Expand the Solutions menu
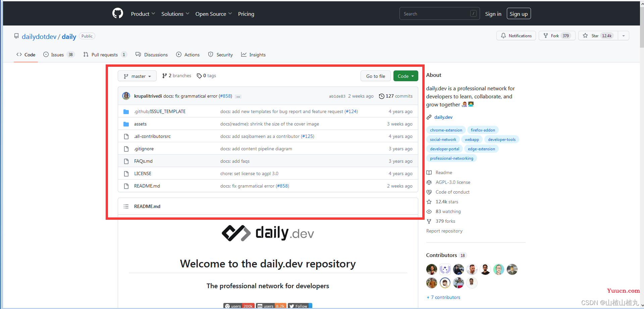Viewport: 644px width, 309px height. (x=175, y=14)
